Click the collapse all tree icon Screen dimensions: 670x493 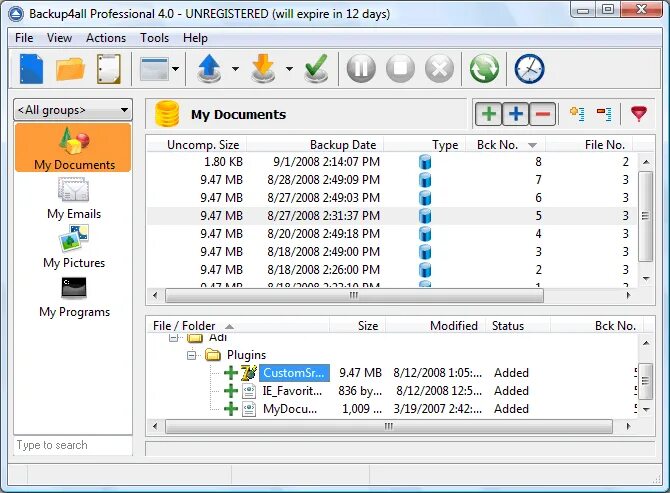click(604, 114)
